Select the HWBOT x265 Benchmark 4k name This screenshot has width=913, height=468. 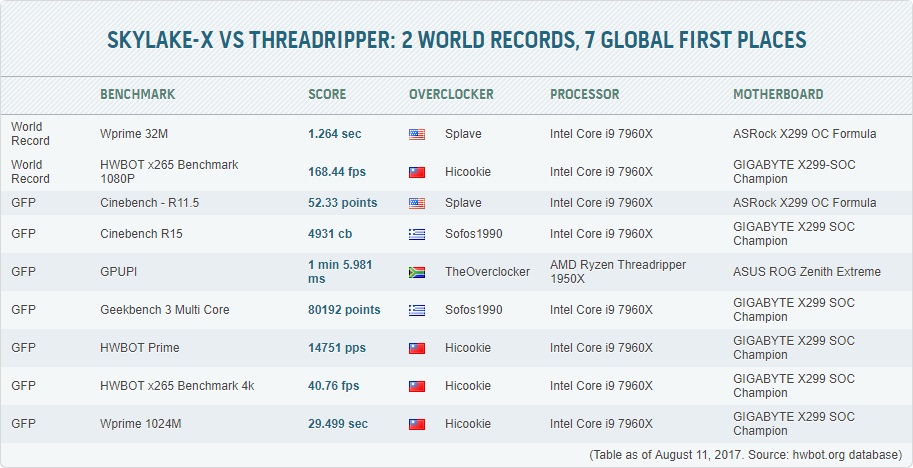pyautogui.click(x=177, y=386)
